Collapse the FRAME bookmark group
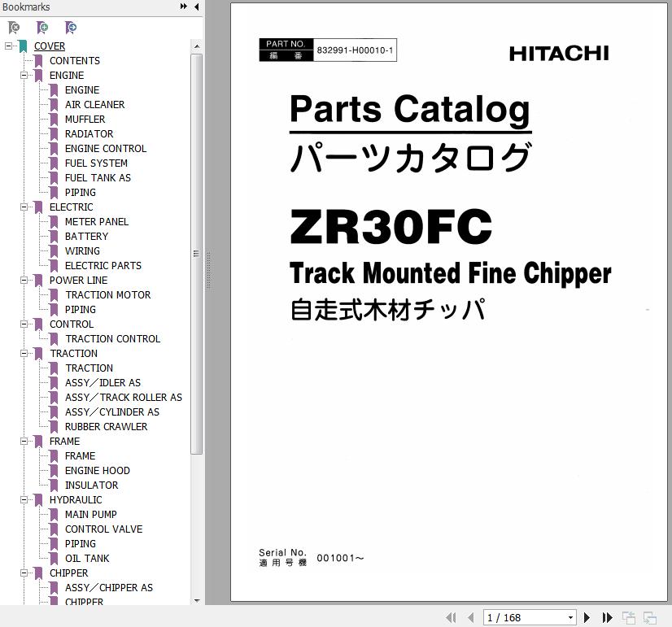Viewport: 672px width, 627px height. point(24,442)
